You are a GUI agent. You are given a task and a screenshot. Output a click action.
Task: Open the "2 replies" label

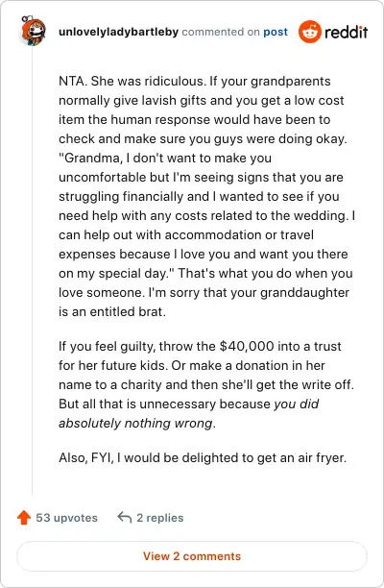pos(160,518)
